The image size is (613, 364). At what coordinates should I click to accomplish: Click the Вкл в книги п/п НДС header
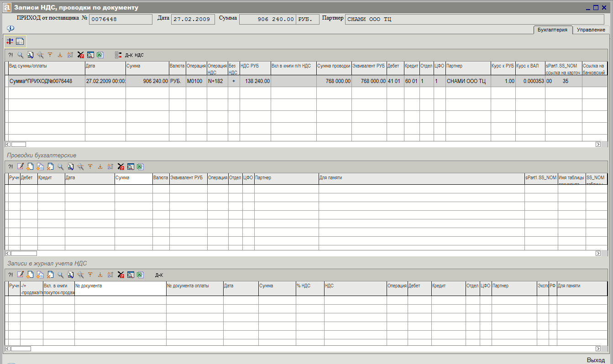(x=293, y=68)
